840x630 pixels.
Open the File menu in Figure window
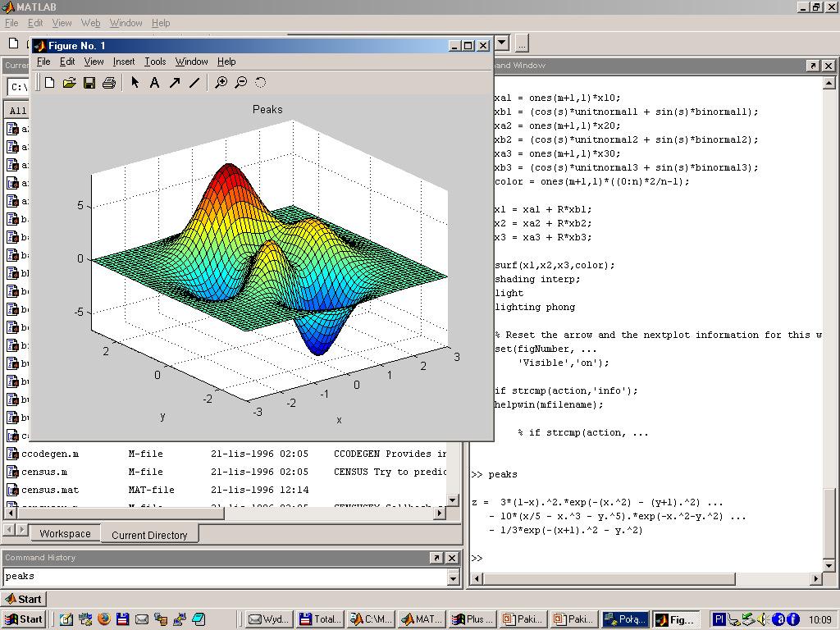[43, 62]
